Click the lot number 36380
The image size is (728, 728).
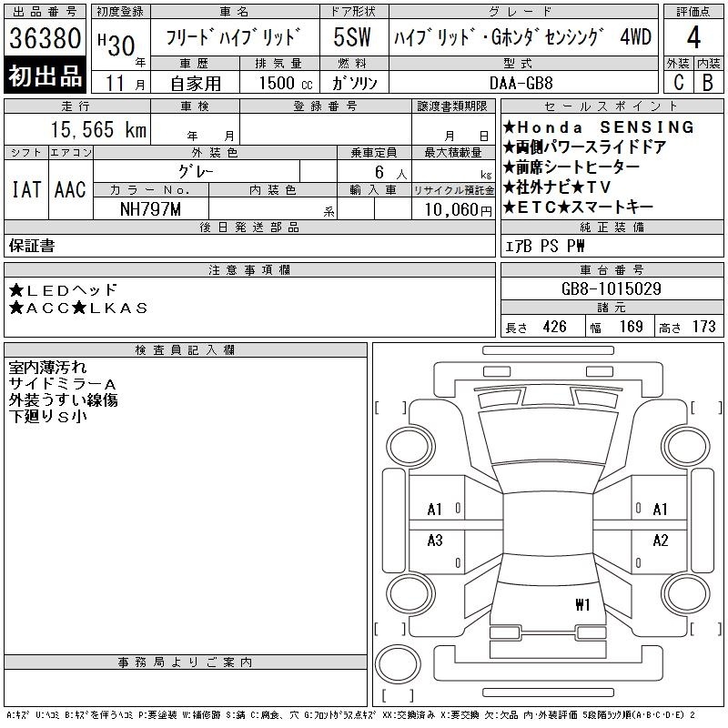pyautogui.click(x=45, y=39)
